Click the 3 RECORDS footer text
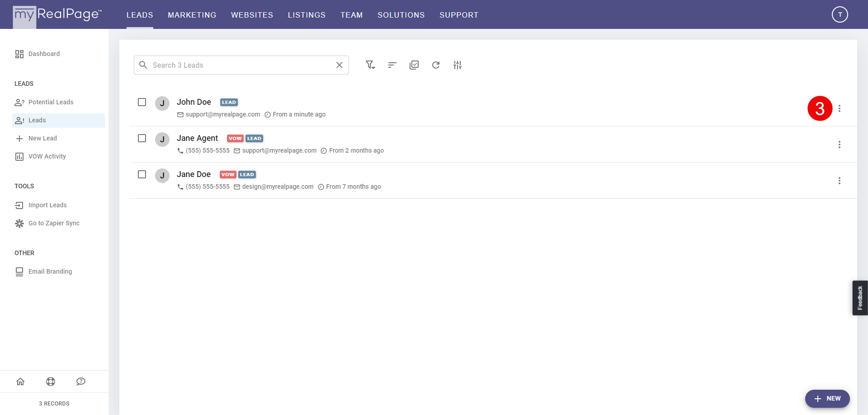868x415 pixels. click(54, 404)
